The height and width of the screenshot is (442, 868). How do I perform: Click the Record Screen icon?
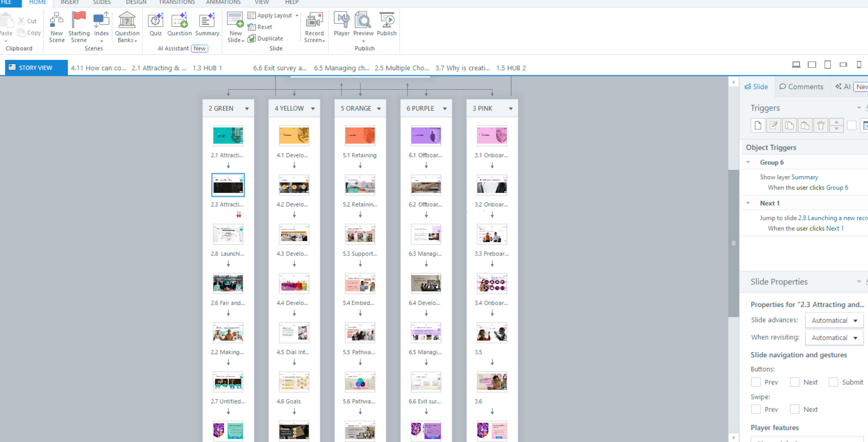click(x=314, y=20)
